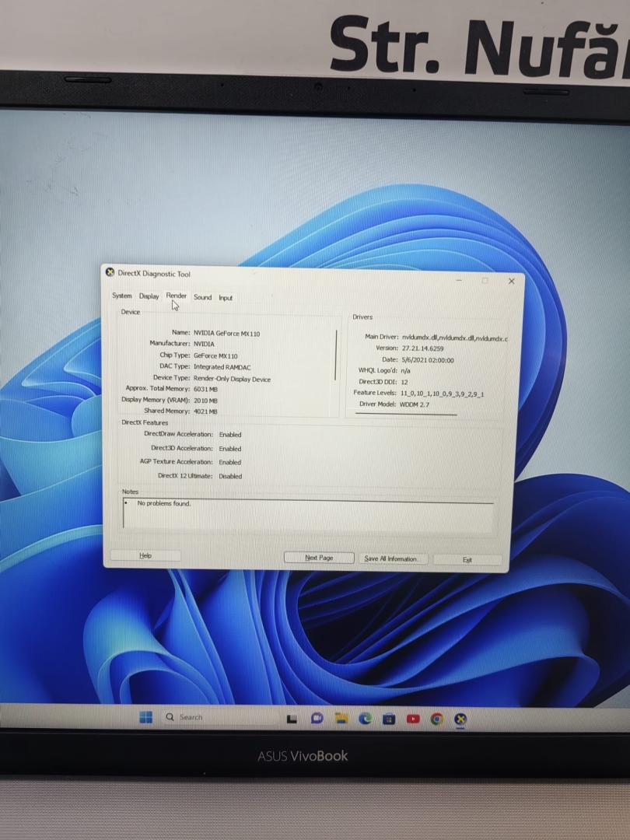Click the DirectX icon in title bar

coord(110,273)
